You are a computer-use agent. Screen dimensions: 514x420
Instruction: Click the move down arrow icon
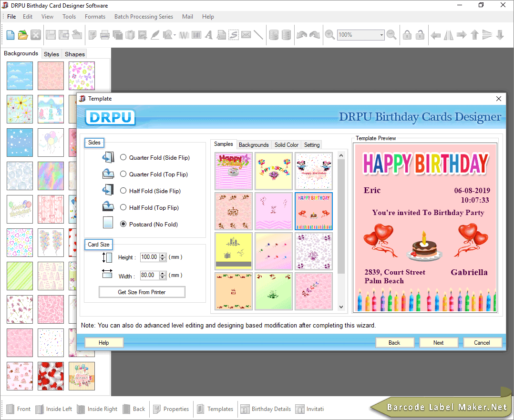500,35
